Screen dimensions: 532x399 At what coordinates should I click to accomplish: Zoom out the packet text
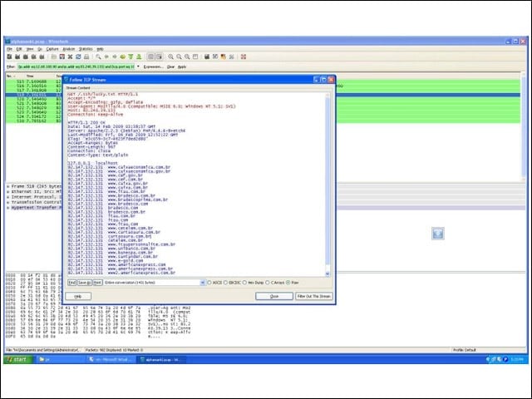[179, 57]
